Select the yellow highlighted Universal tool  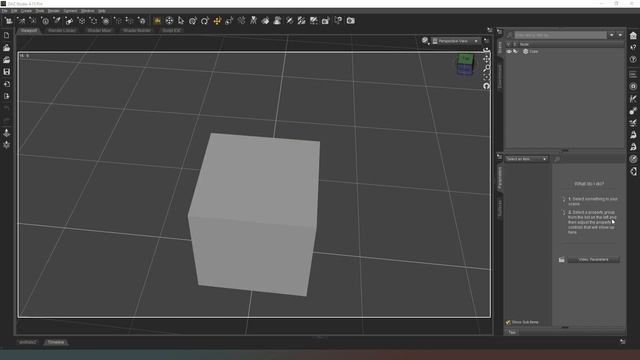[x=217, y=20]
